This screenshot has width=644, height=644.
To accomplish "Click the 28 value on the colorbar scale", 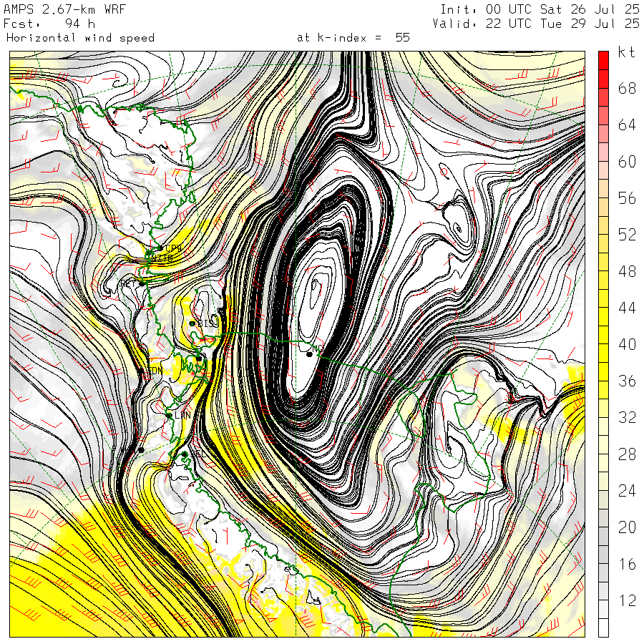I will [627, 454].
